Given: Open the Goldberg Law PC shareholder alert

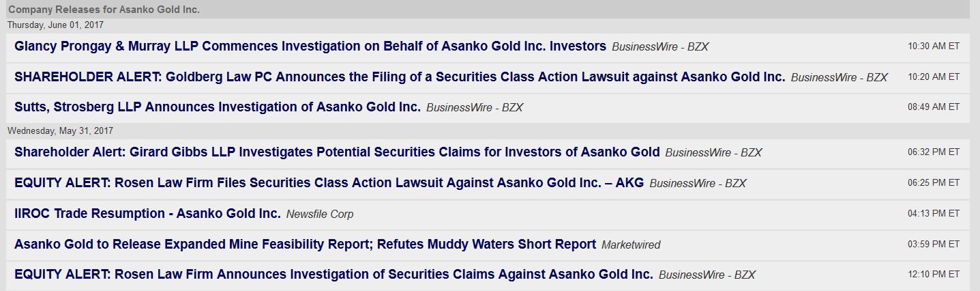Looking at the screenshot, I should click(x=400, y=77).
